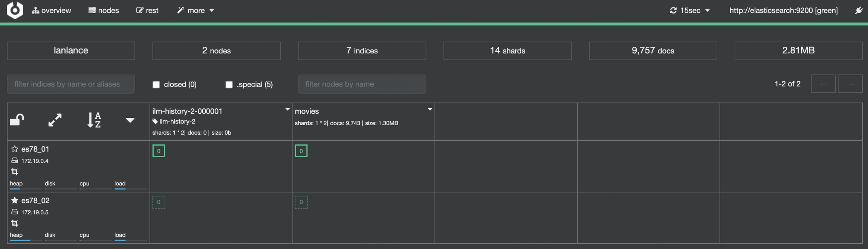Enable the .special (5) indices checkbox
This screenshot has height=249, width=868.
(x=229, y=85)
